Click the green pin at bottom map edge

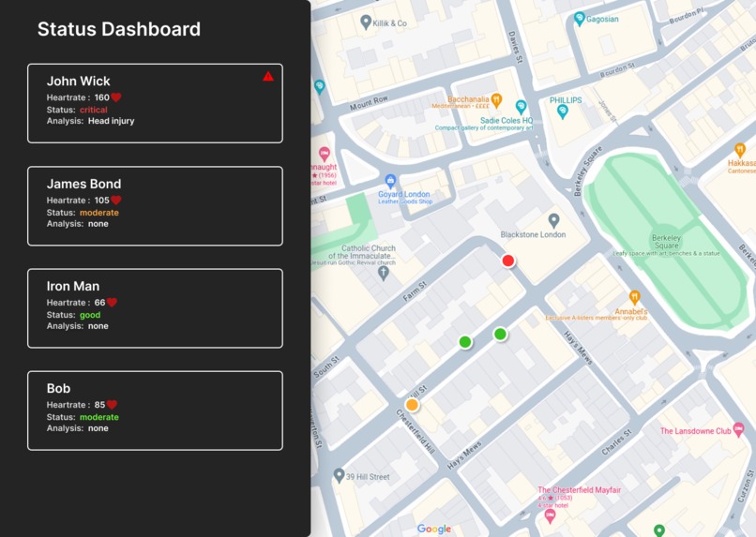pyautogui.click(x=659, y=530)
